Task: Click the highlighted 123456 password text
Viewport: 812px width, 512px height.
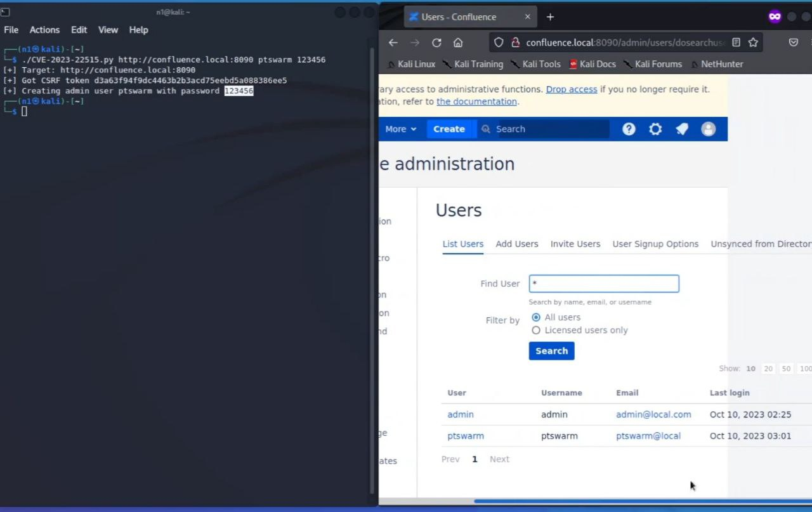Action: 239,91
